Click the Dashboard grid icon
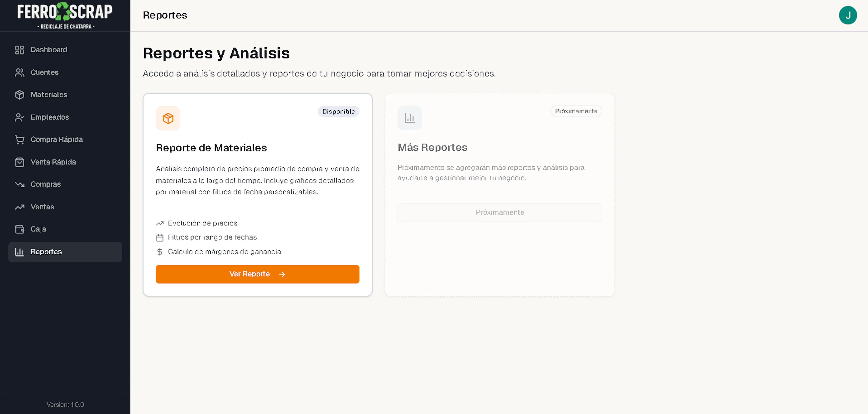Viewport: 868px width, 414px height. pyautogui.click(x=19, y=50)
